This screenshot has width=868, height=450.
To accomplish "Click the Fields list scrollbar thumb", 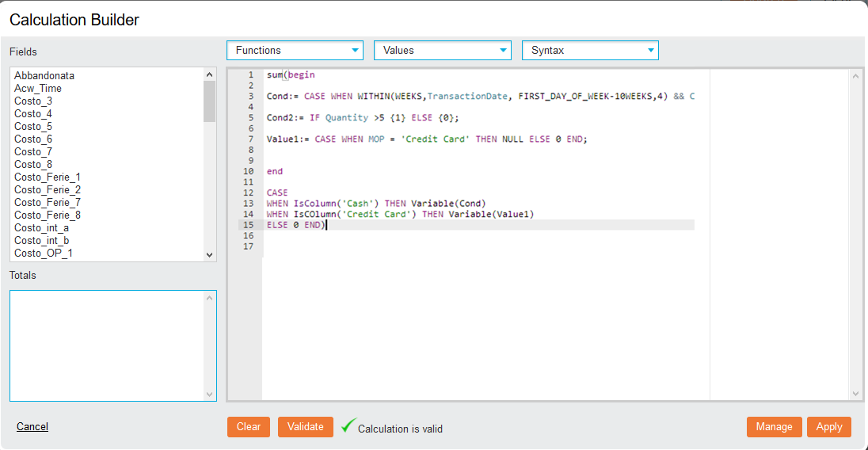I will point(209,101).
